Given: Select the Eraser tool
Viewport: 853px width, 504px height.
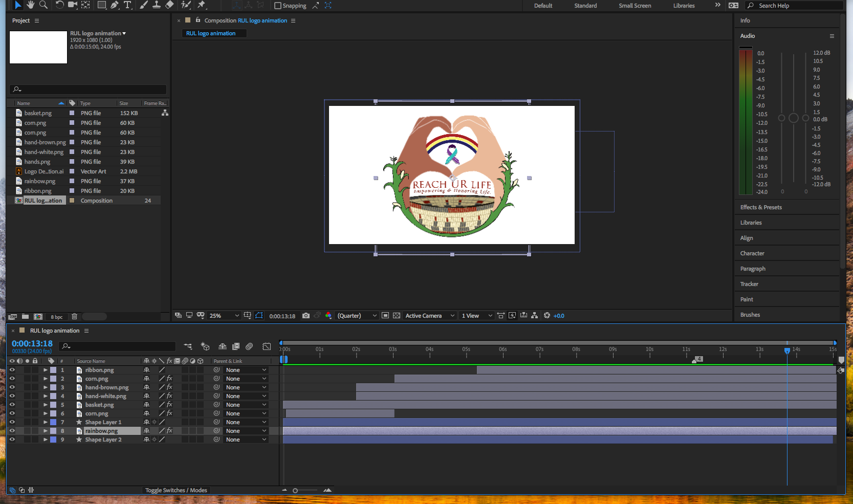Looking at the screenshot, I should point(169,5).
